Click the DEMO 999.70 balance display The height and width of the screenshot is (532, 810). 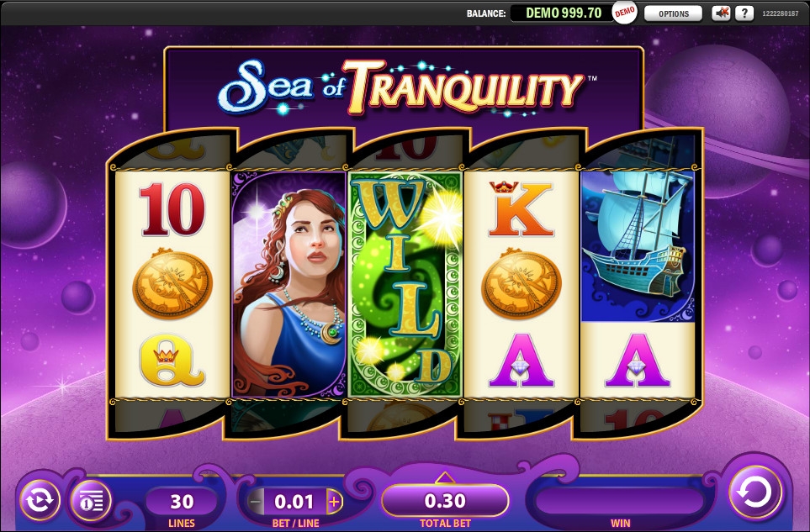(564, 13)
